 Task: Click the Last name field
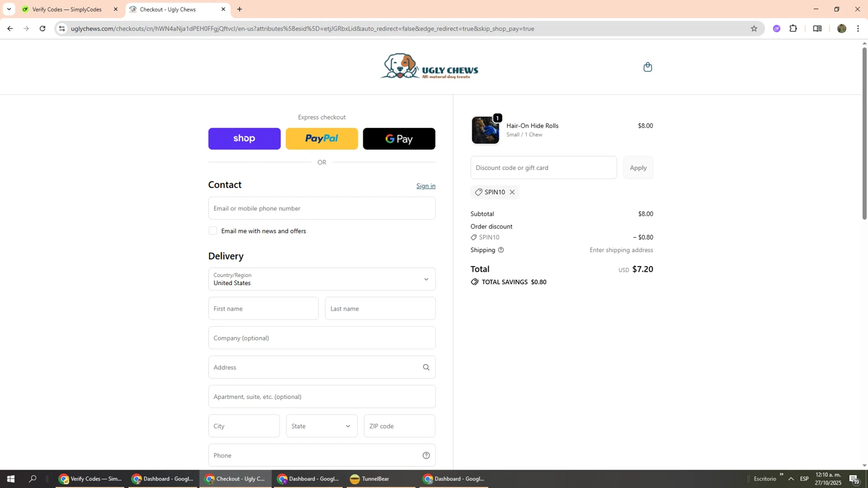[x=380, y=309]
